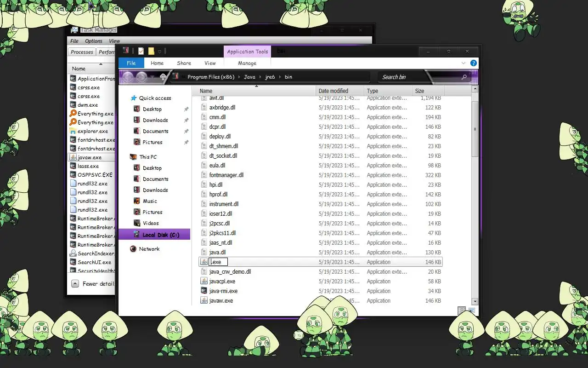Select the first Everything.exe process in Task Manager

point(92,114)
